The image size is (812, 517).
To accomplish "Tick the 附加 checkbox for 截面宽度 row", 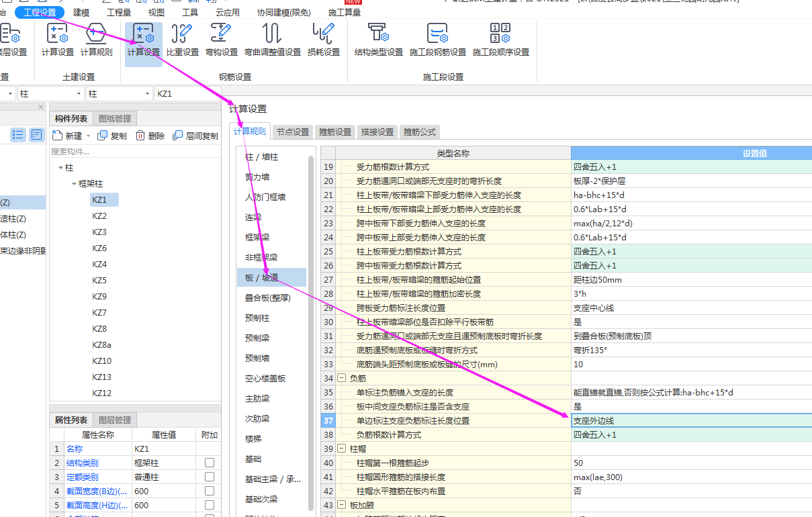I will coord(210,491).
